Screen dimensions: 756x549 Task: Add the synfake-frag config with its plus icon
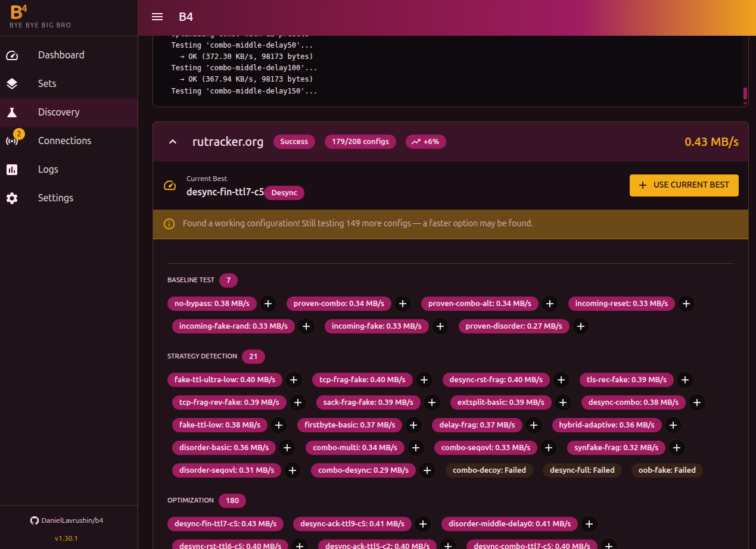(x=676, y=448)
